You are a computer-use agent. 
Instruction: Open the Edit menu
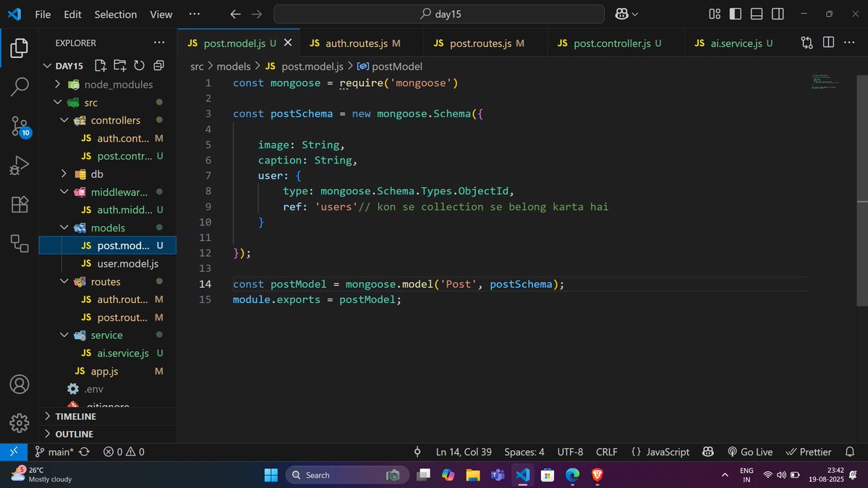point(72,14)
